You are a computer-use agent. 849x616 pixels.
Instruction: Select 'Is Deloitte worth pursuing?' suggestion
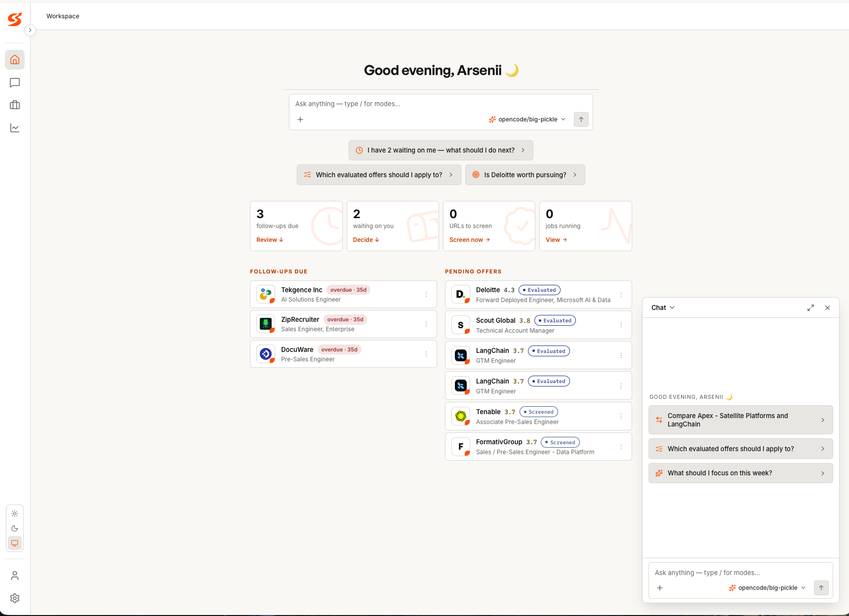click(525, 175)
